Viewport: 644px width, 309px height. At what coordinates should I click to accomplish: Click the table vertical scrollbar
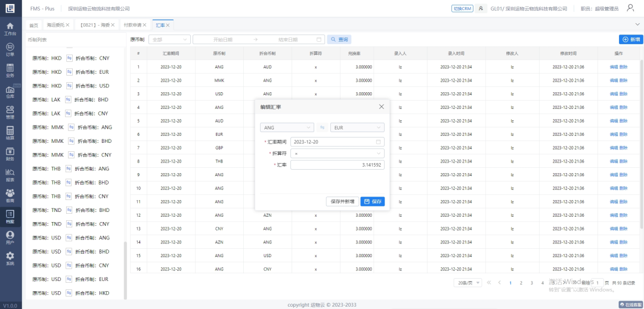[x=642, y=143]
